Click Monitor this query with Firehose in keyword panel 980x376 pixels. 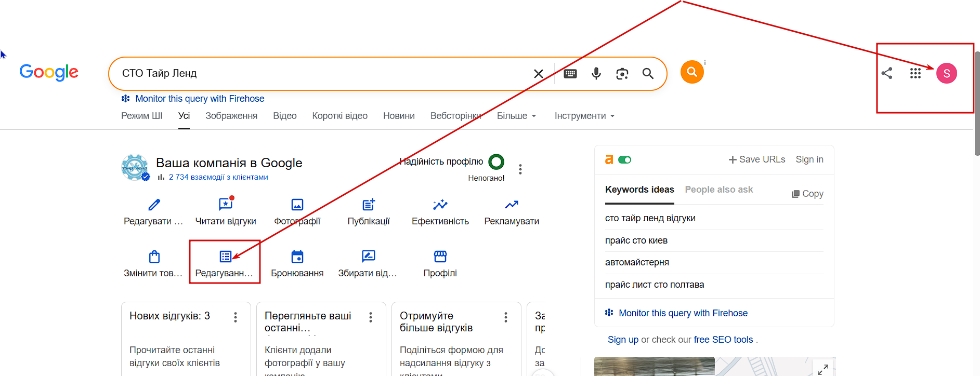683,313
